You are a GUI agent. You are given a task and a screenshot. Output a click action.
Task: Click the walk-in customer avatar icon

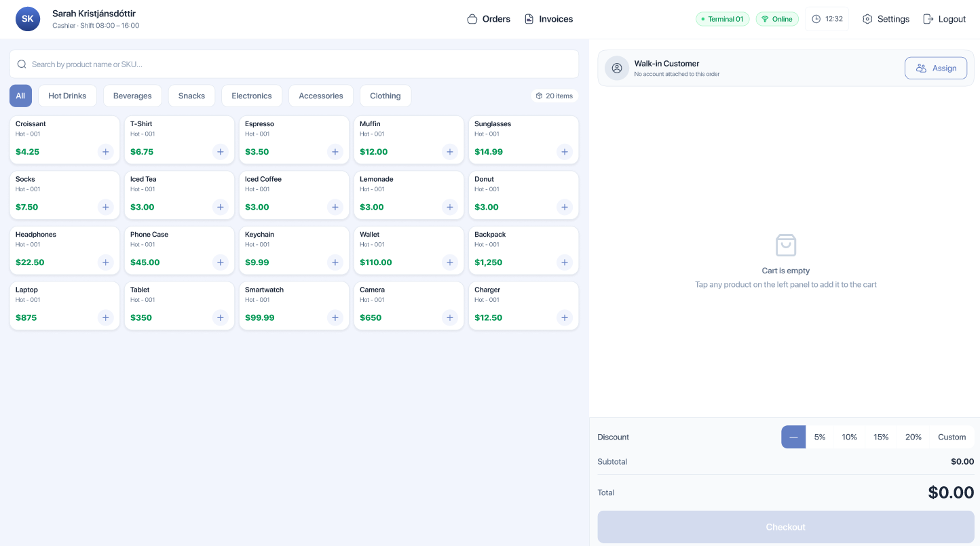pyautogui.click(x=617, y=68)
